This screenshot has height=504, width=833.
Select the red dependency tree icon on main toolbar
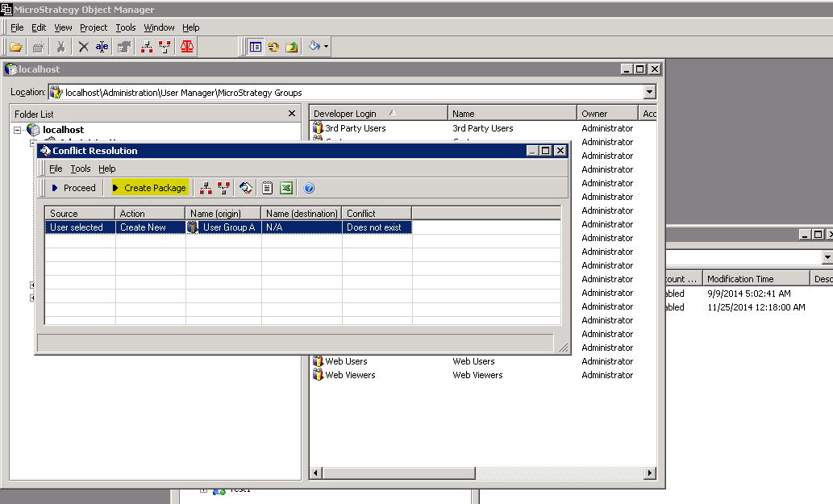[148, 46]
